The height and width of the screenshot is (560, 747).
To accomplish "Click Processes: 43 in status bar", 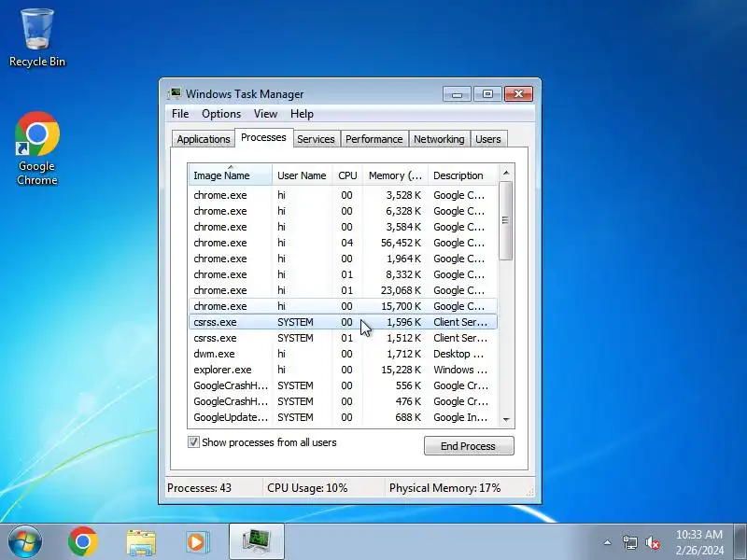I will tap(199, 488).
